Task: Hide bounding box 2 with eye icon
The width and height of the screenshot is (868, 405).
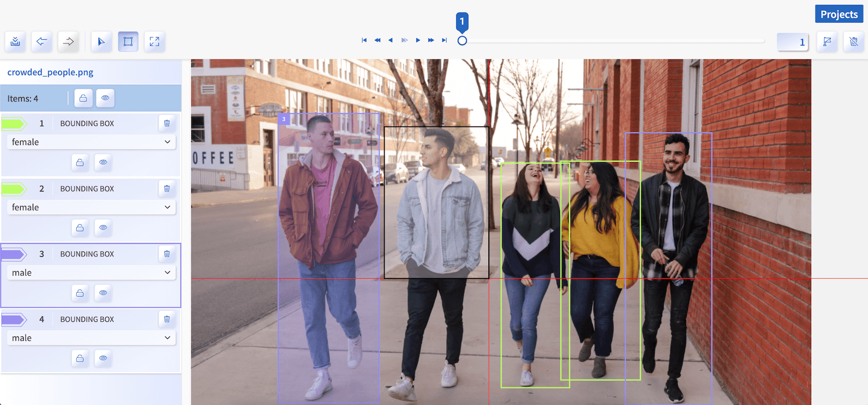Action: point(103,228)
